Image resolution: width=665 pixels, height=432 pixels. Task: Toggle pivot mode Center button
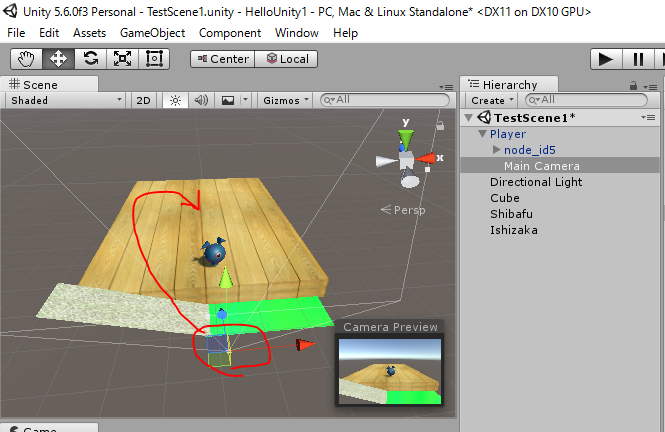(x=223, y=59)
